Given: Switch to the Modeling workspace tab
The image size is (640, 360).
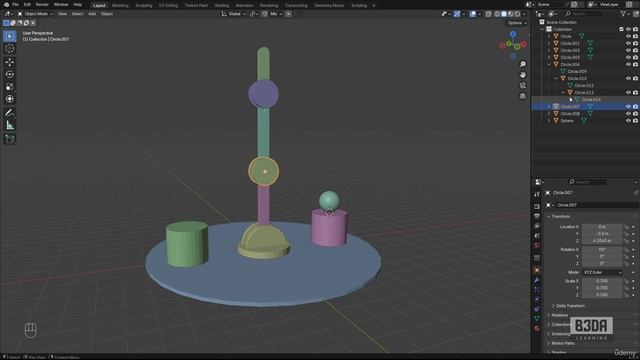Looking at the screenshot, I should [x=120, y=6].
